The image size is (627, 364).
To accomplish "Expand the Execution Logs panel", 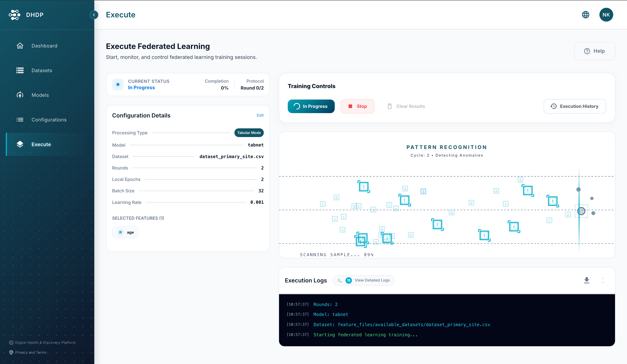I will [x=603, y=280].
